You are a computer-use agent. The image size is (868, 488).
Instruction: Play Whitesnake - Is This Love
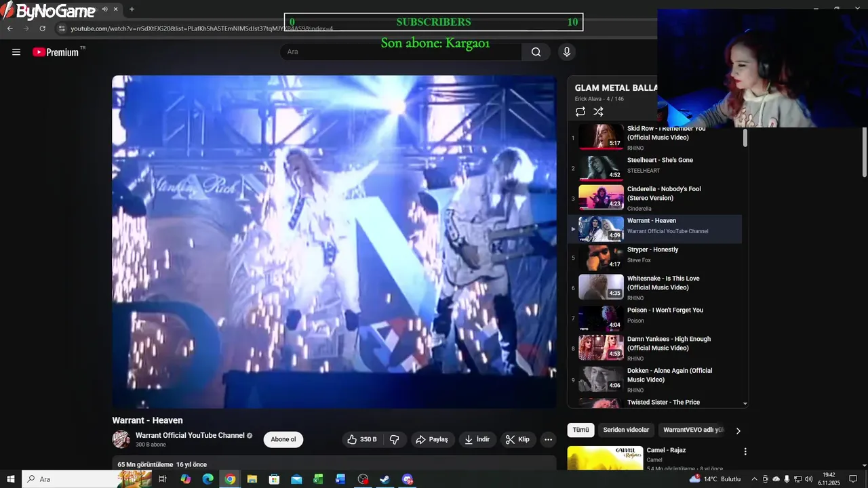pyautogui.click(x=654, y=287)
